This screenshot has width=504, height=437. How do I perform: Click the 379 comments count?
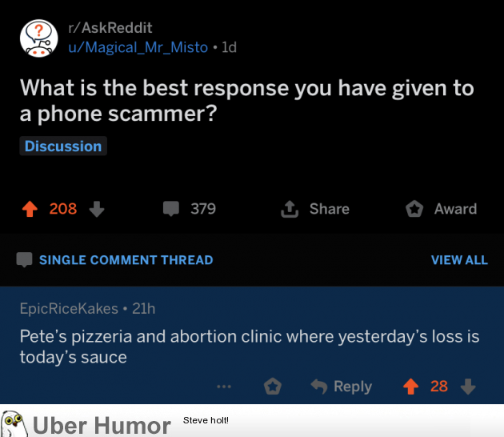[203, 209]
